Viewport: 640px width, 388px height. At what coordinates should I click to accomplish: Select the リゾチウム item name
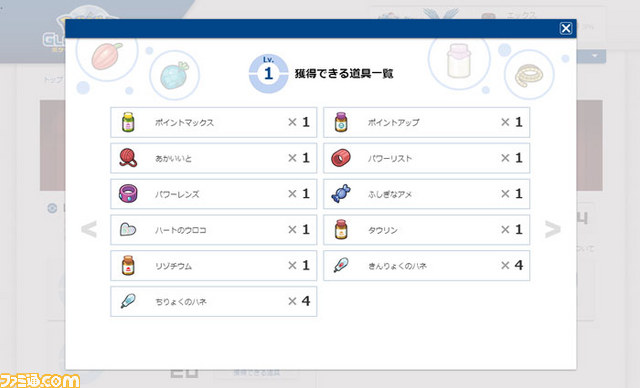pos(173,266)
